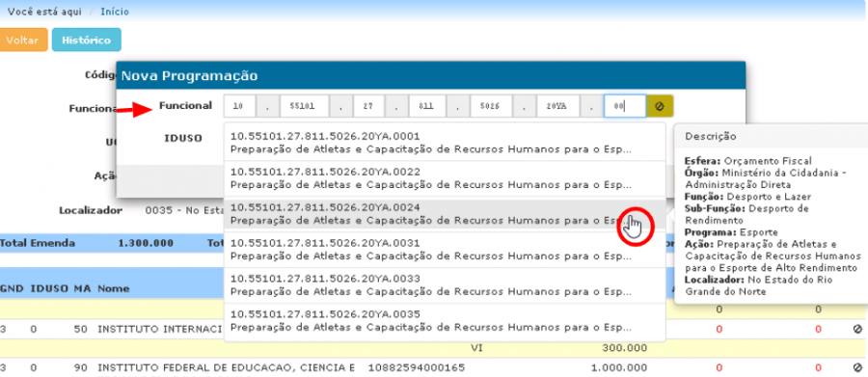Click the INSTITUTO INTERNACI name cell

[x=160, y=330]
